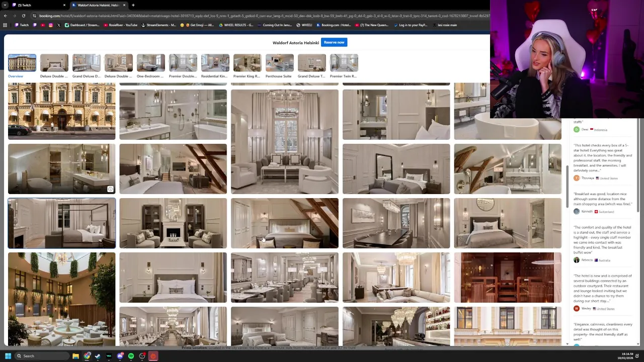Click reviewer Kenneth's avatar
This screenshot has height=362, width=644.
[x=577, y=211]
